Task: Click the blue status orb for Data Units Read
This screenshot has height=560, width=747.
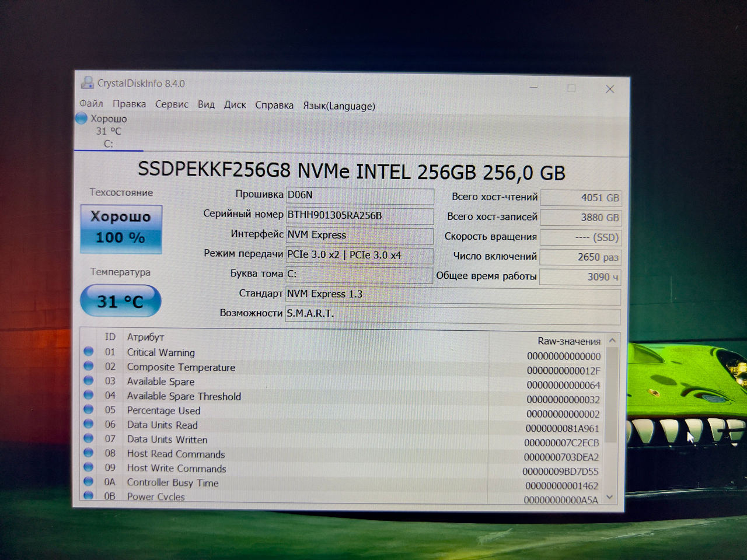Action: click(89, 423)
